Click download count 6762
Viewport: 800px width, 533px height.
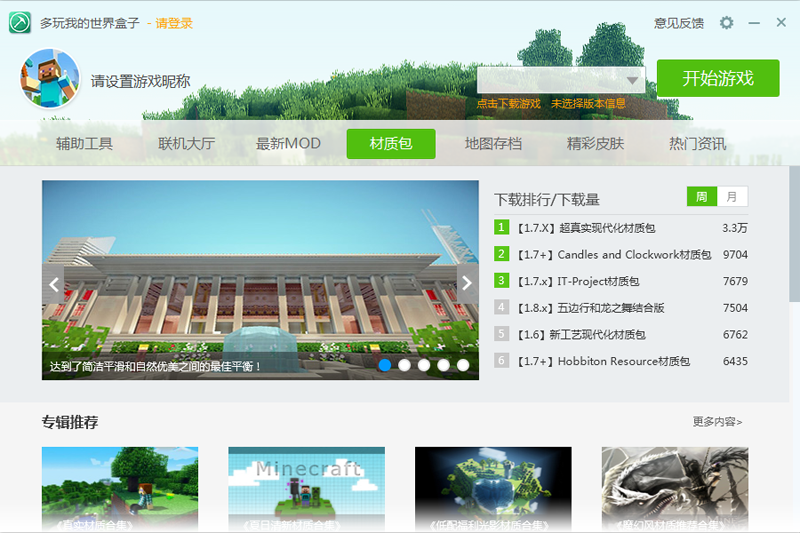tap(735, 334)
